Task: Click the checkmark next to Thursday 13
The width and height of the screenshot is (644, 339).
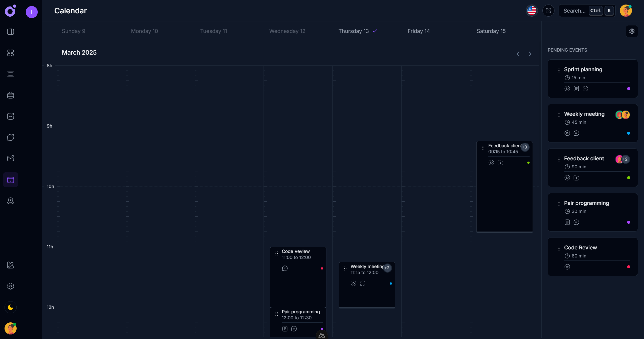Action: pyautogui.click(x=374, y=31)
